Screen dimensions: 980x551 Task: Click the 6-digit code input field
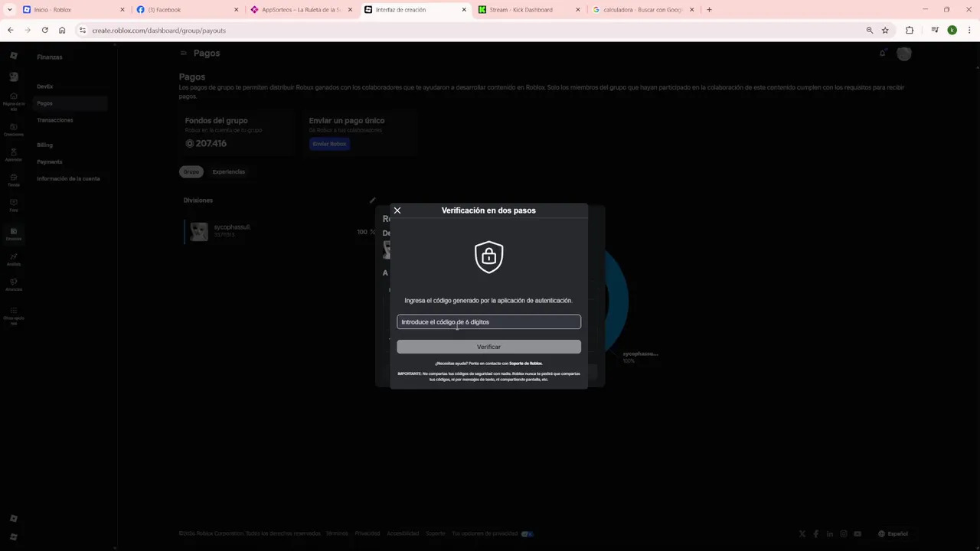coord(488,322)
